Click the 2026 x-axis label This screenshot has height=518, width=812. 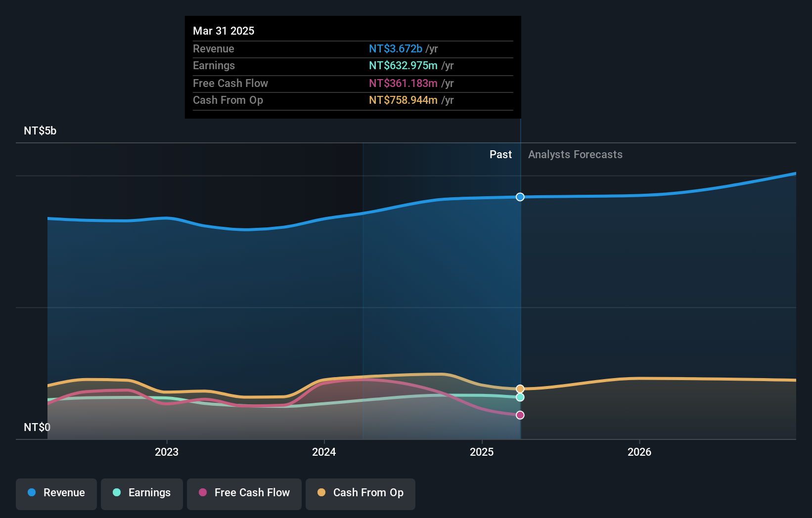pos(639,452)
